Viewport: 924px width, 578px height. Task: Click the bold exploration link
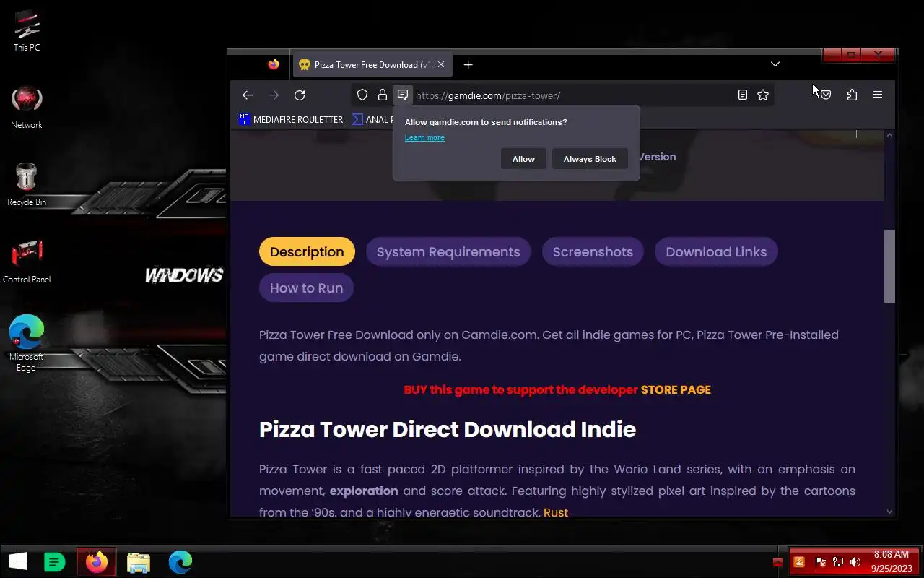[x=364, y=491]
